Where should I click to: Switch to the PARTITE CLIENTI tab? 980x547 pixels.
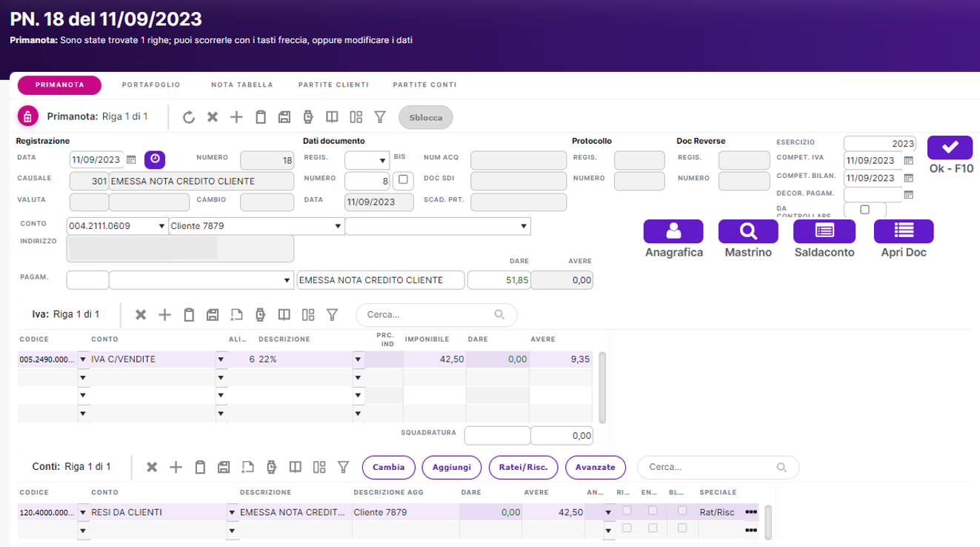coord(333,84)
